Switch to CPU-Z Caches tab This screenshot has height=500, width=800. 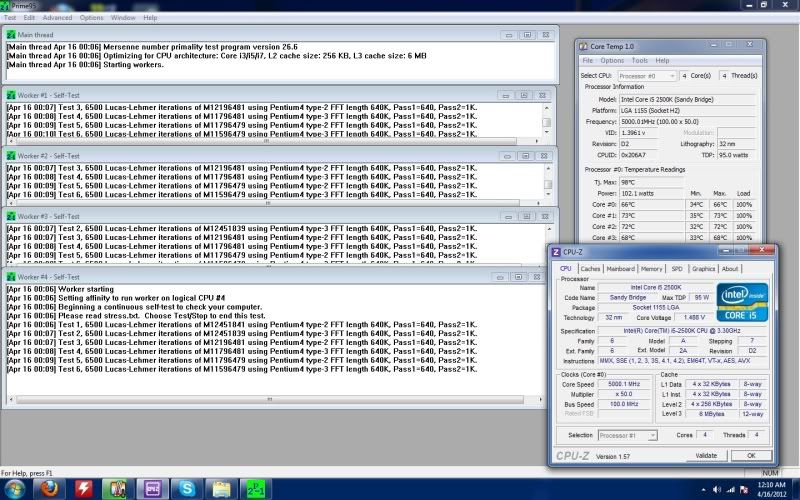tap(590, 269)
